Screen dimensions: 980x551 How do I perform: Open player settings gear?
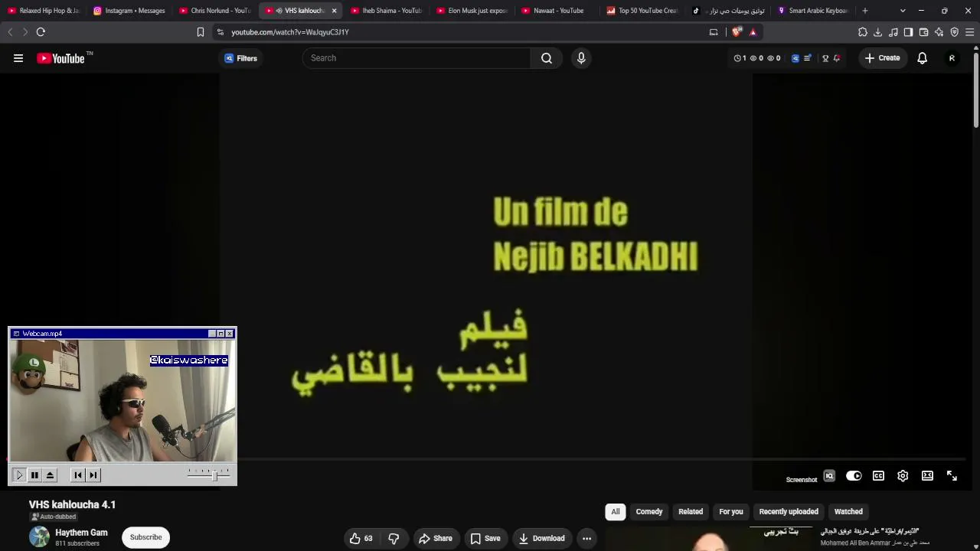tap(903, 476)
